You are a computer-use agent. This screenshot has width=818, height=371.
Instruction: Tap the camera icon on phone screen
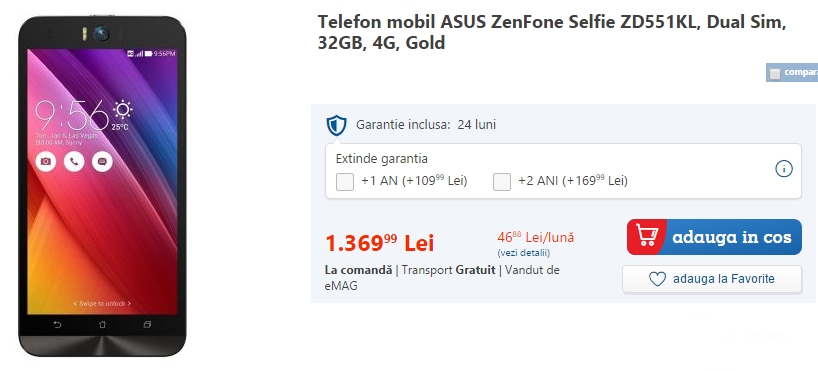[x=45, y=162]
